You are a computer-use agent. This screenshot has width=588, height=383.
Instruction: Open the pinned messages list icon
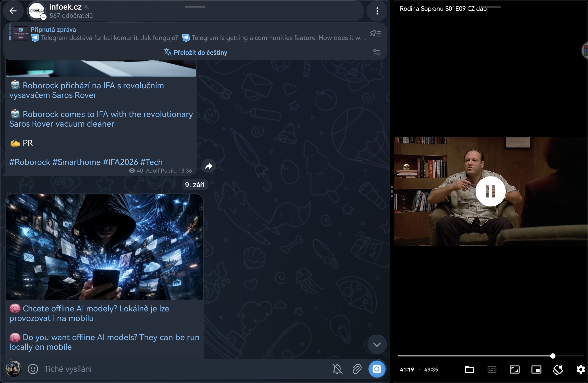375,33
